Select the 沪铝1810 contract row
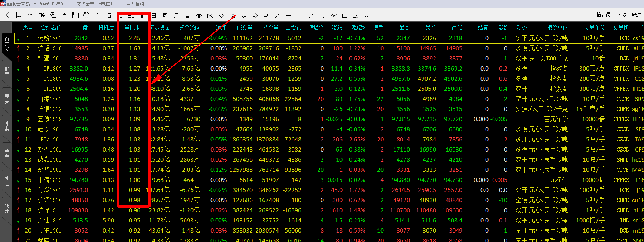644x242 pixels. [49, 48]
